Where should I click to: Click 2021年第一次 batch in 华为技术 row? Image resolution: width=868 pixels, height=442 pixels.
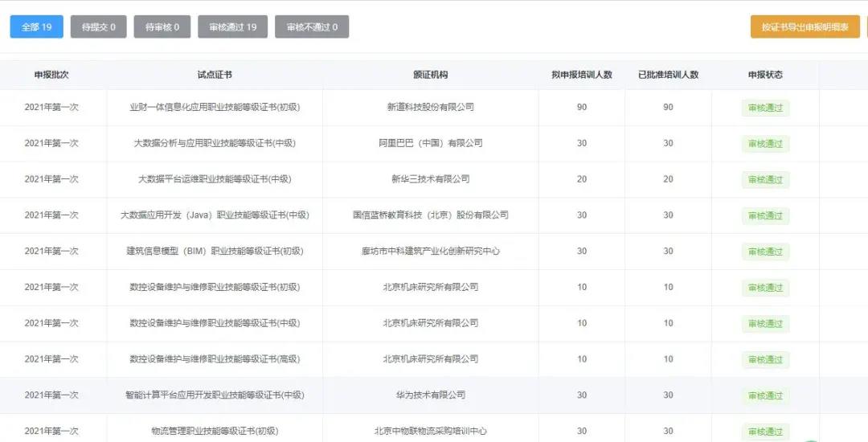tap(51, 395)
